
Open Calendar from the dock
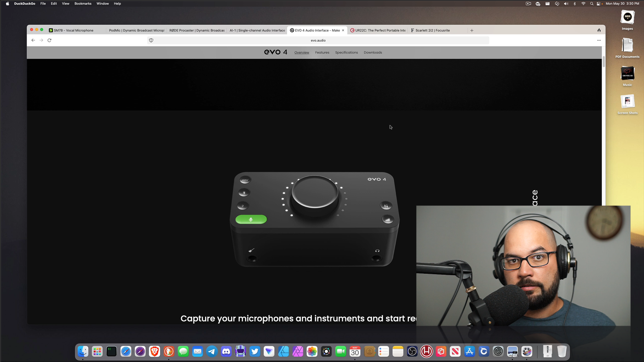click(355, 351)
